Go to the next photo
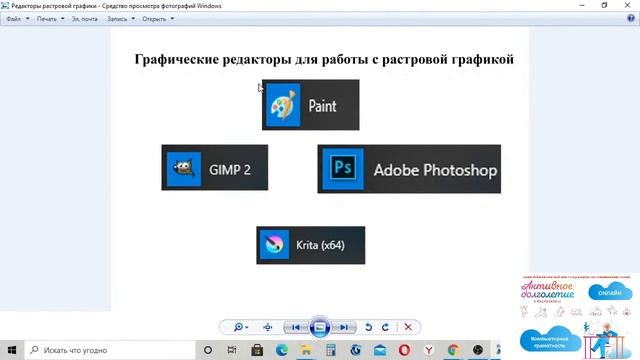Image resolution: width=640 pixels, height=360 pixels. click(344, 327)
